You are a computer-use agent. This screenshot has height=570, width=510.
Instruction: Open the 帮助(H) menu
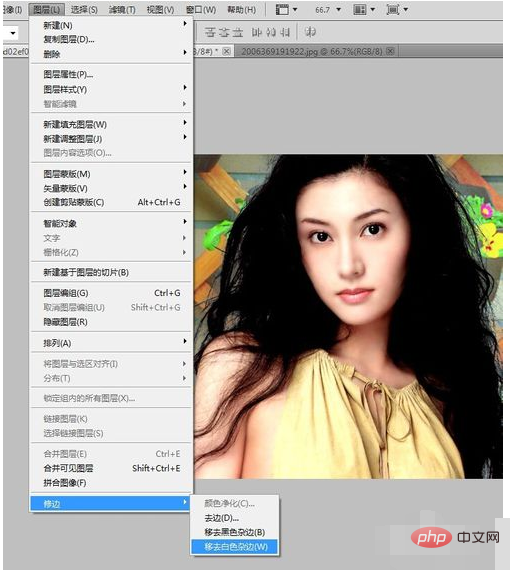tap(242, 9)
